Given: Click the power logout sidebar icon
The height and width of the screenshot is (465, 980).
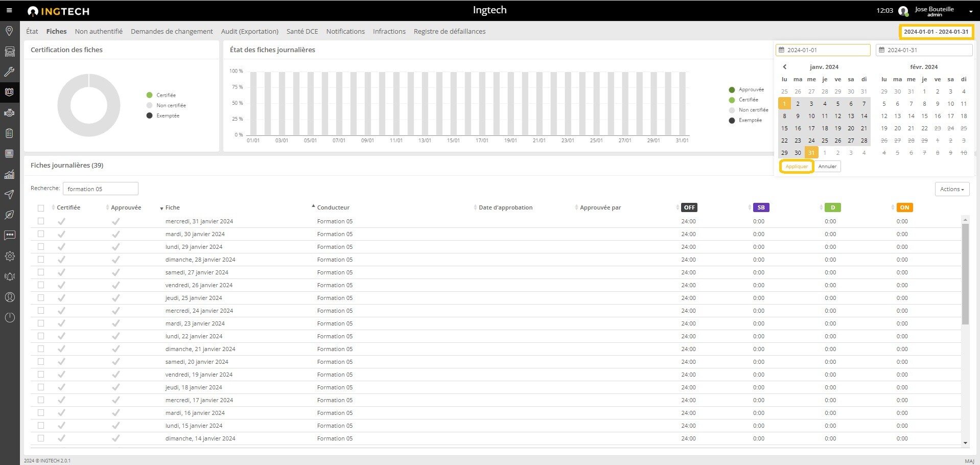Looking at the screenshot, I should click(9, 317).
